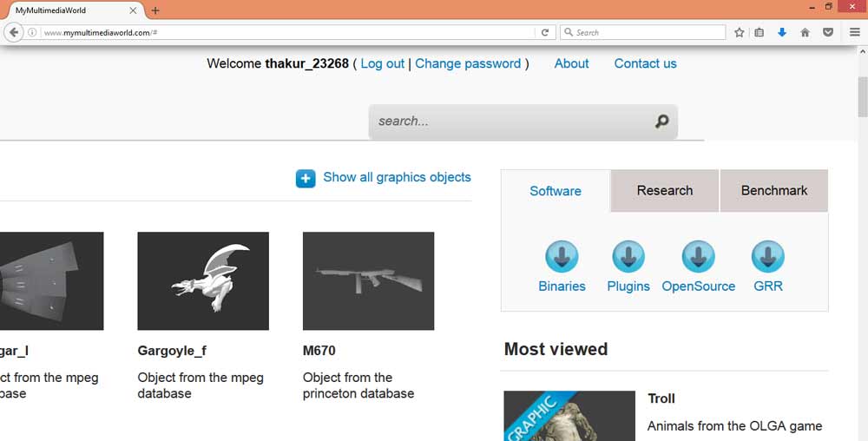Click the browser bookmark star icon
Screen dimensions: 868x441
click(x=740, y=32)
